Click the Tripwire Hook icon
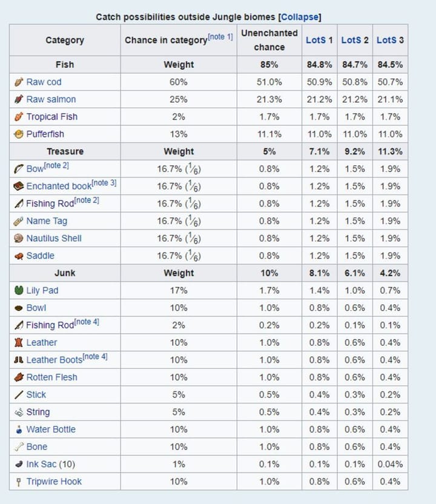 click(18, 482)
